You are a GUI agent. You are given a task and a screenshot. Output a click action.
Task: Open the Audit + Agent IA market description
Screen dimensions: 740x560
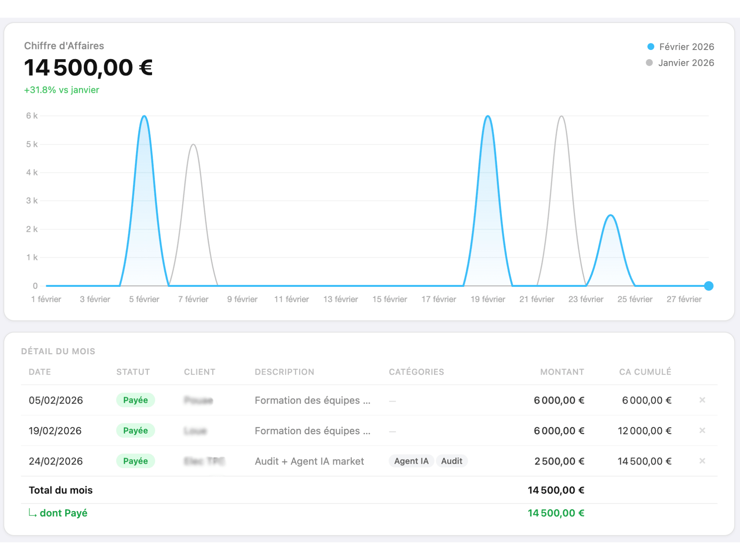click(309, 461)
